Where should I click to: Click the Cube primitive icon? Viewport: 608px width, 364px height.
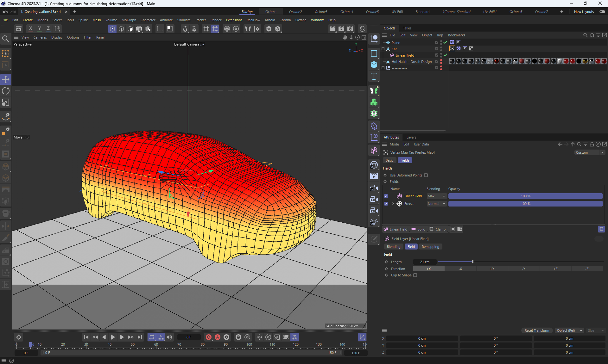click(374, 65)
